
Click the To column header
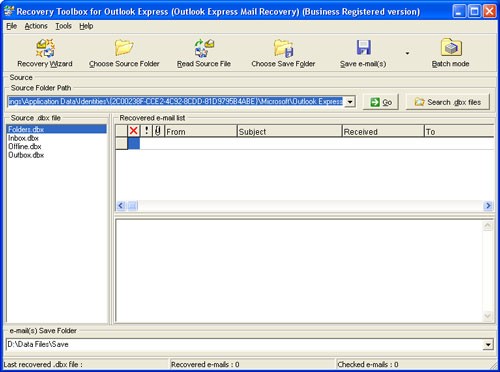(x=459, y=131)
